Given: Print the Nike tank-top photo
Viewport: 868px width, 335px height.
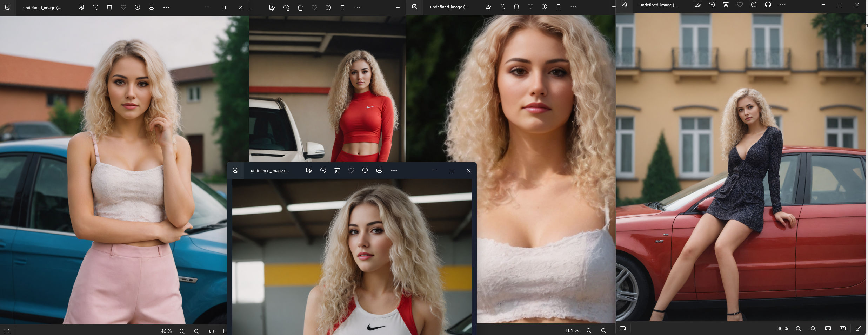Looking at the screenshot, I should 379,170.
